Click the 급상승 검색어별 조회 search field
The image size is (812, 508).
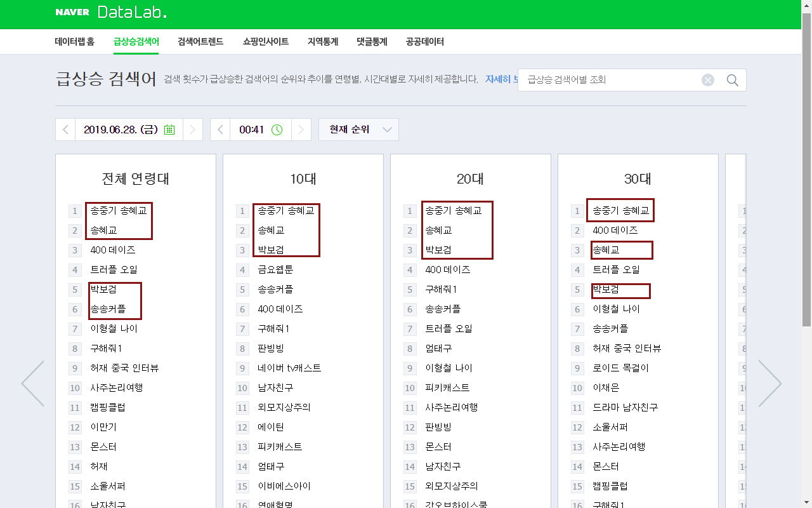coord(609,80)
